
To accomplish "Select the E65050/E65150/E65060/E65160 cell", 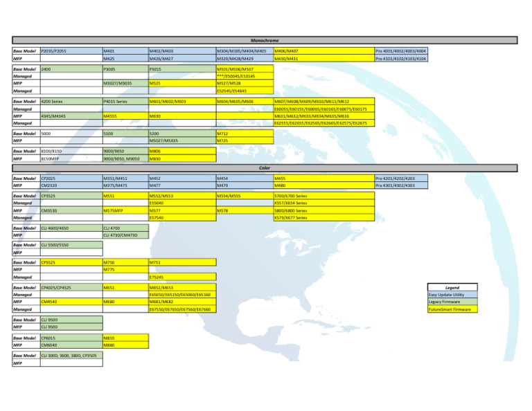I will [183, 295].
